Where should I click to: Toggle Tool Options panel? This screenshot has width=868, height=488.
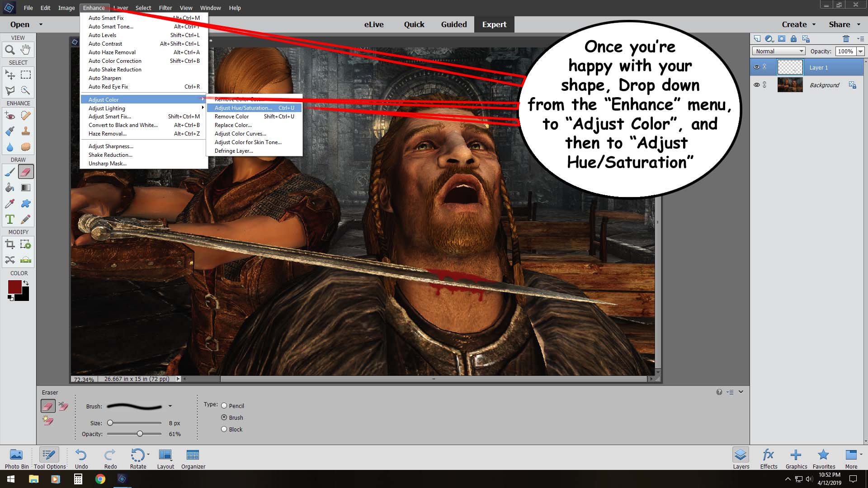(50, 458)
